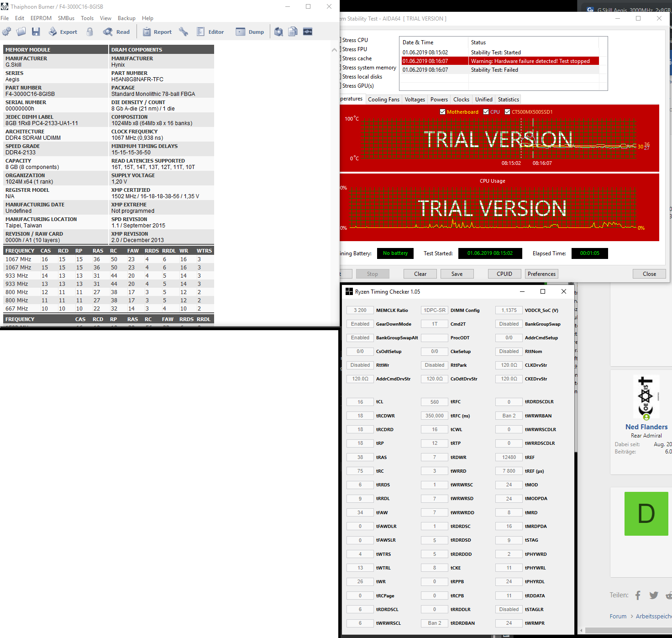Viewport: 672px width, 638px height.
Task: Click the Read SPD toolbar button
Action: [x=116, y=32]
